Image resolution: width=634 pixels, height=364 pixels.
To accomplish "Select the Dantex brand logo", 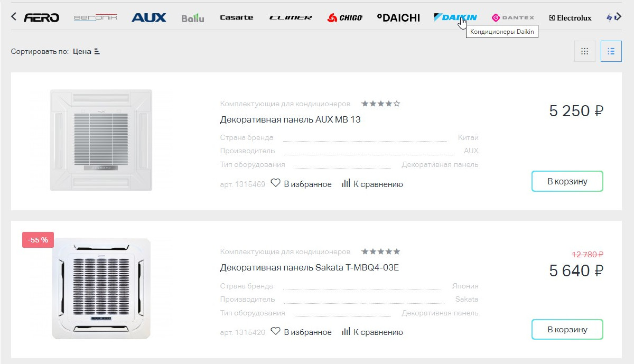I will point(512,17).
